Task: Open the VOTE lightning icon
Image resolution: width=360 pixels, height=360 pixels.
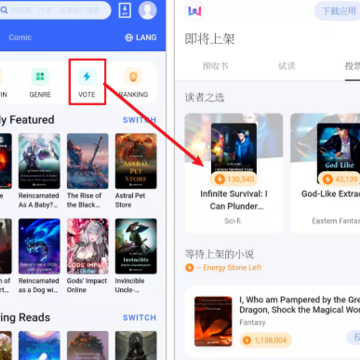Action: tap(87, 76)
